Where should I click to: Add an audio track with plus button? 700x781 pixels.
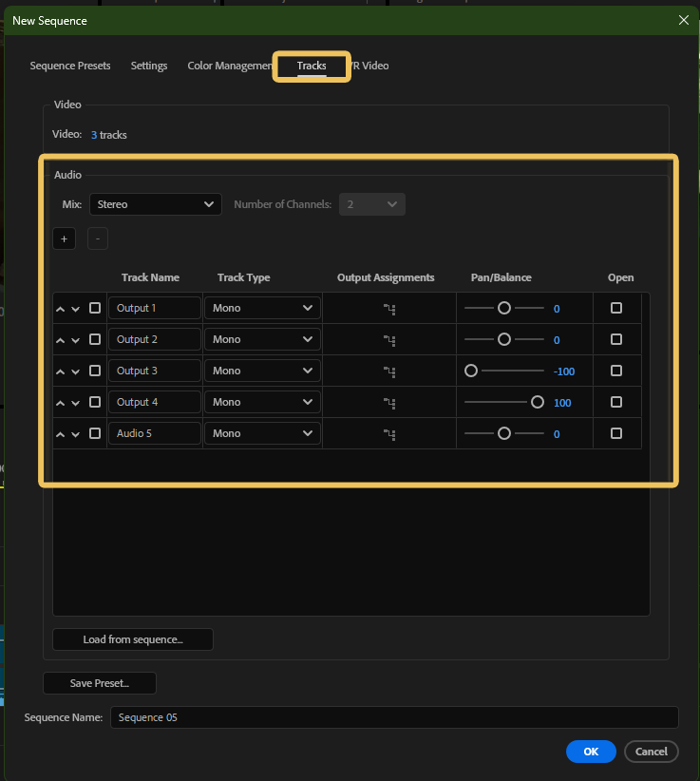tap(65, 238)
